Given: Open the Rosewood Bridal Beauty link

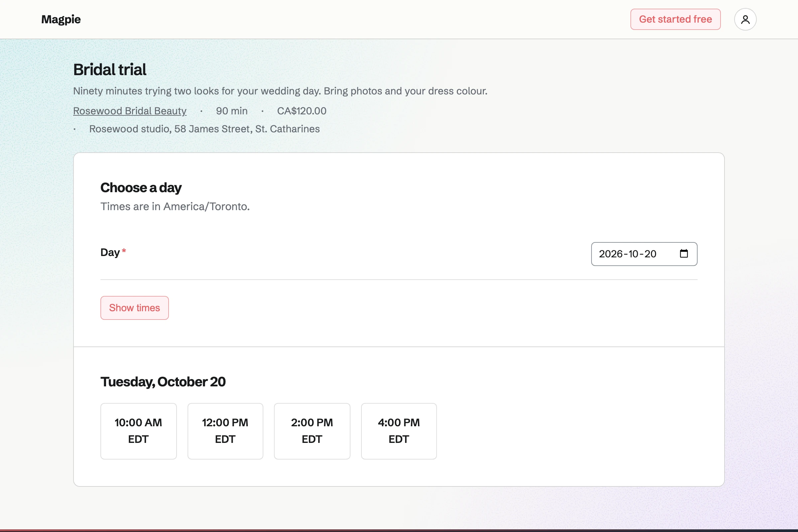Looking at the screenshot, I should [x=130, y=111].
